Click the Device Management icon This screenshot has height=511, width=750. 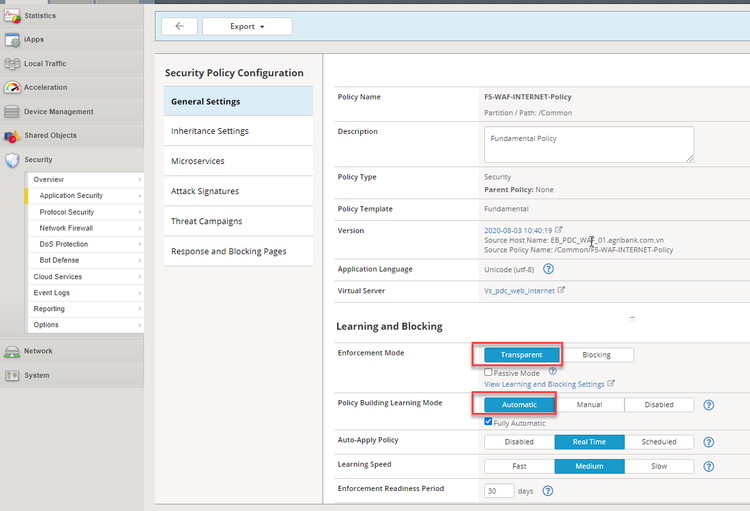tap(12, 112)
